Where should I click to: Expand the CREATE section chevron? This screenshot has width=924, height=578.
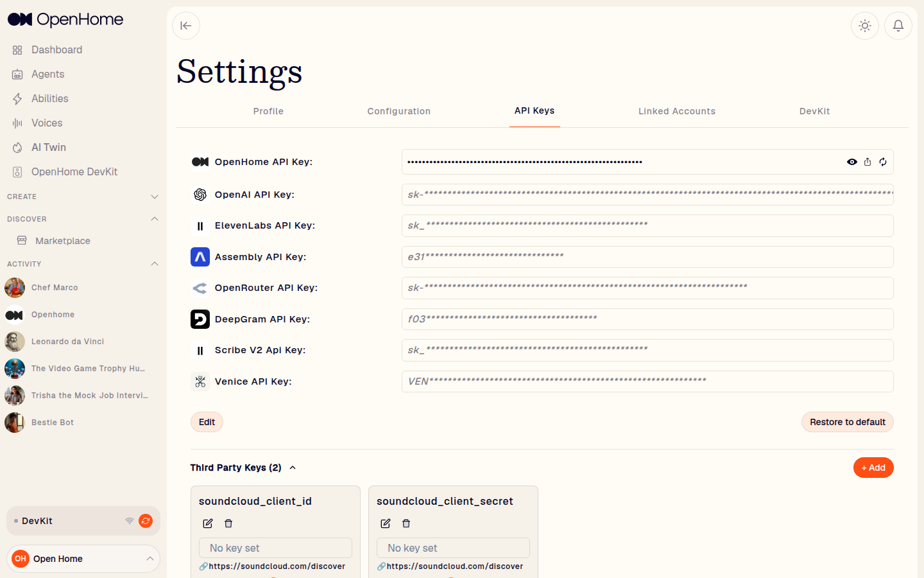154,197
